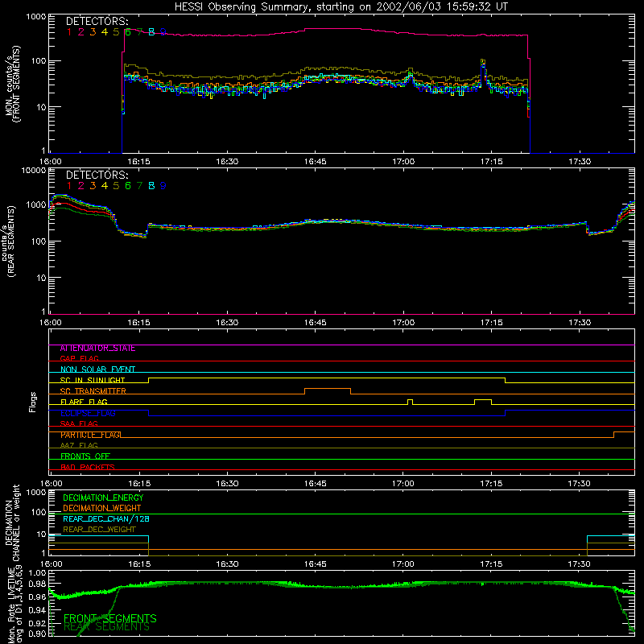Click the NON_SOLAR_EVENT flag label
This screenshot has width=644, height=644.
coord(97,369)
